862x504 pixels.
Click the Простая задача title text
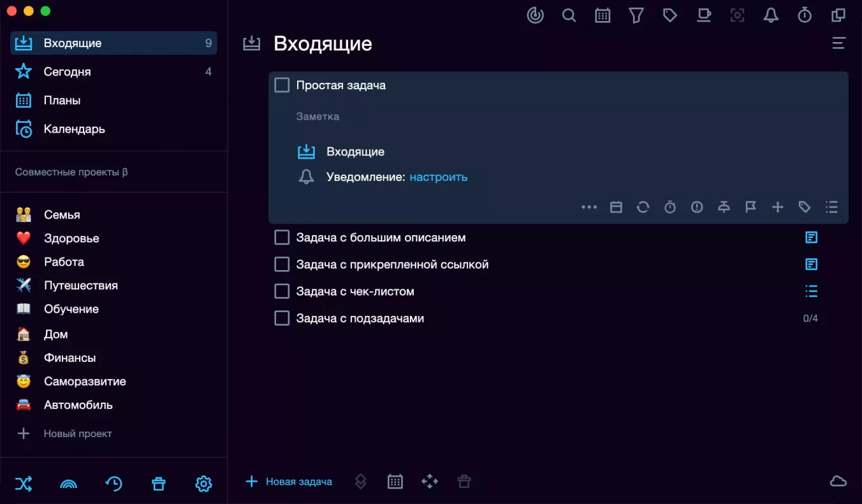[341, 85]
